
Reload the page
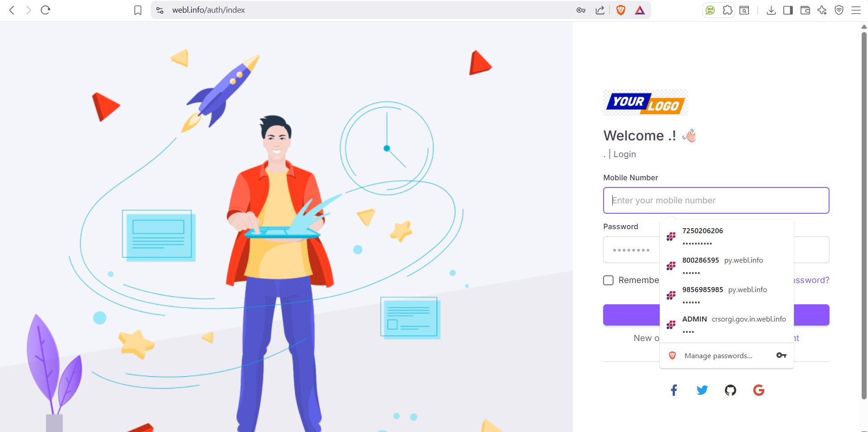point(45,10)
